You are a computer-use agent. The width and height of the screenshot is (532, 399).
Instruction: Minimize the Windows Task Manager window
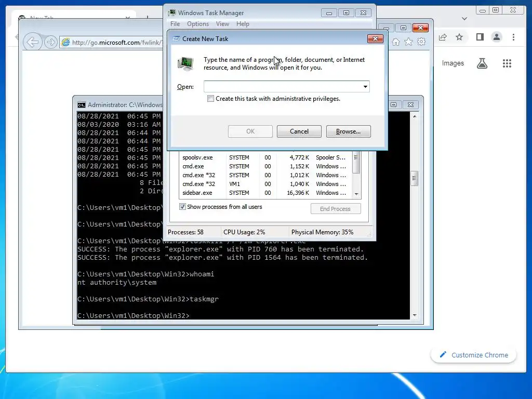(329, 13)
